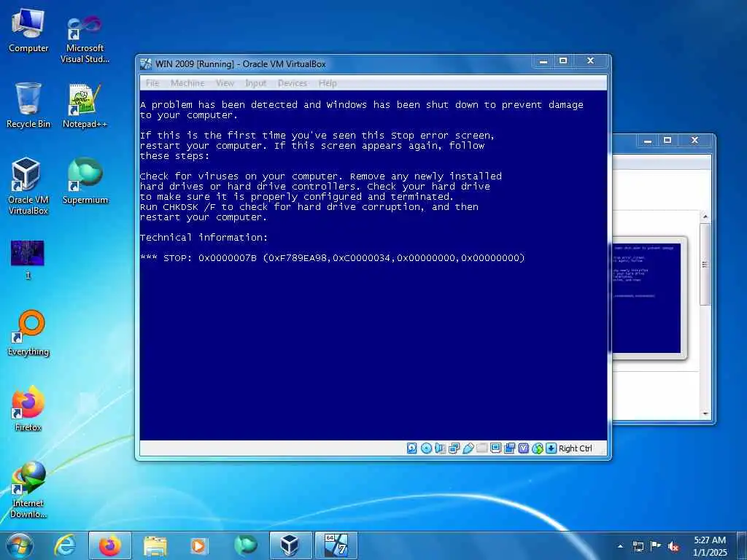
Task: Click the audio icon in VirtualBox status bar
Action: click(440, 448)
